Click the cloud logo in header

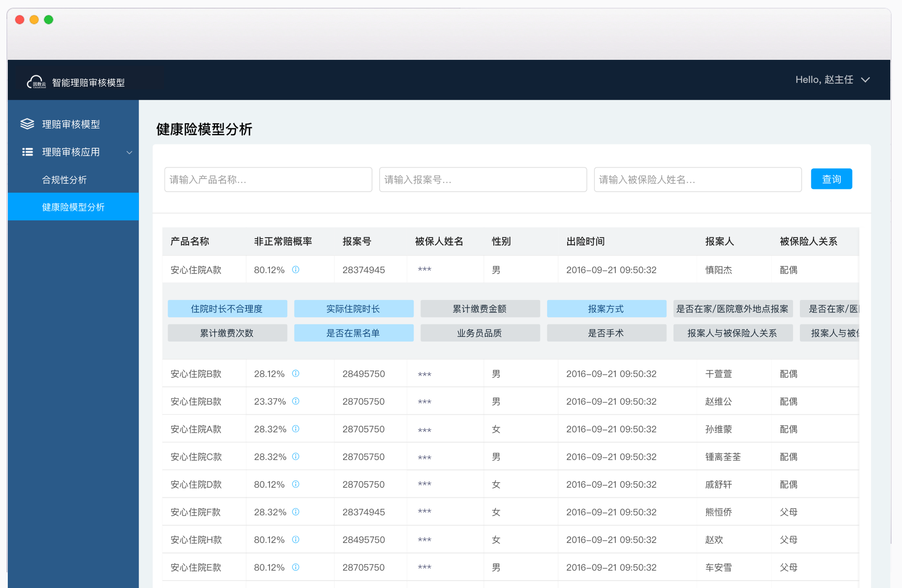(36, 82)
